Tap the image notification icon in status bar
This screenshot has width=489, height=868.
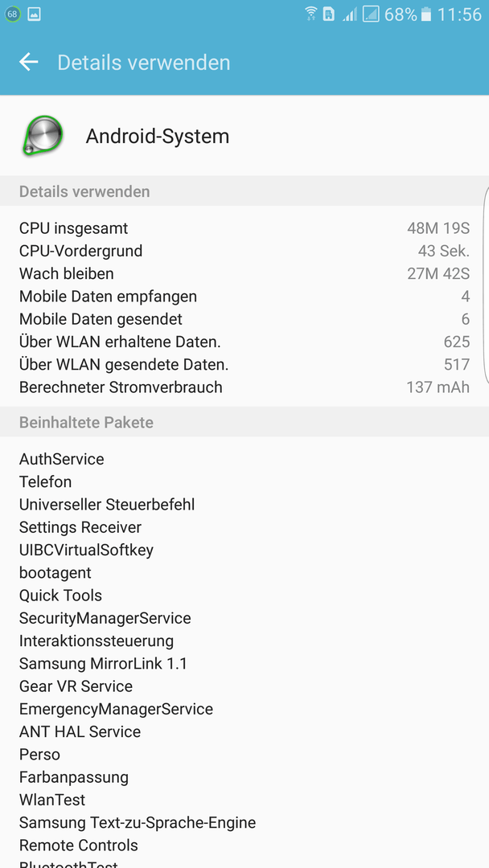pyautogui.click(x=35, y=14)
